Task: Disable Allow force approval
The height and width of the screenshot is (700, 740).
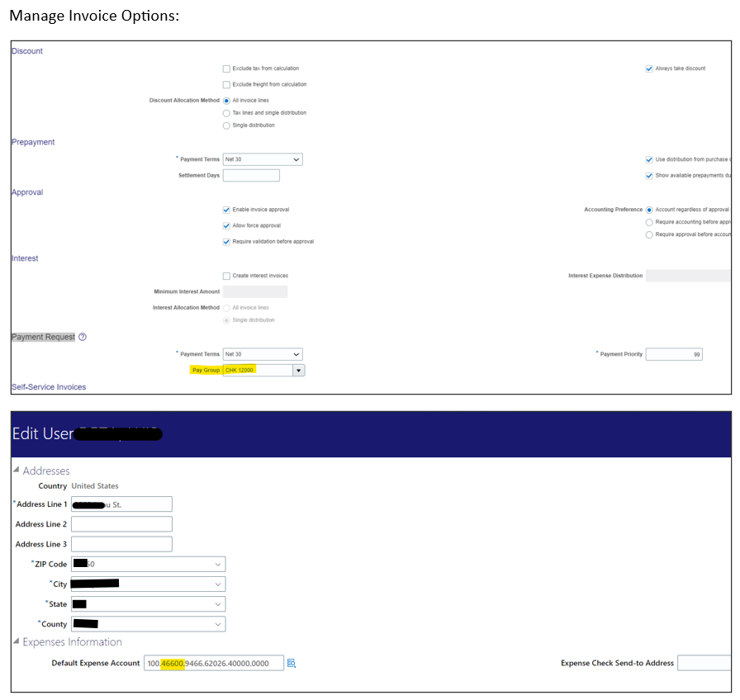Action: (x=226, y=225)
